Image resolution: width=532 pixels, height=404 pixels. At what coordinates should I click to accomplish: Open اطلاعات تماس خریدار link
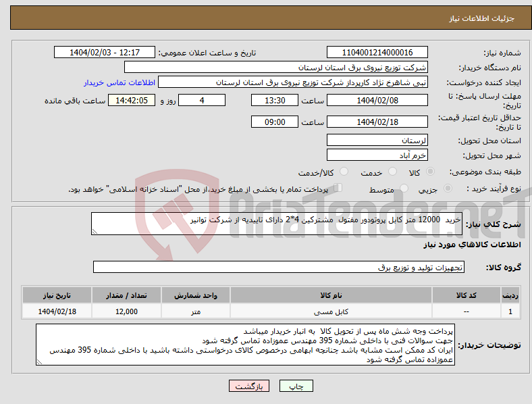tap(119, 82)
